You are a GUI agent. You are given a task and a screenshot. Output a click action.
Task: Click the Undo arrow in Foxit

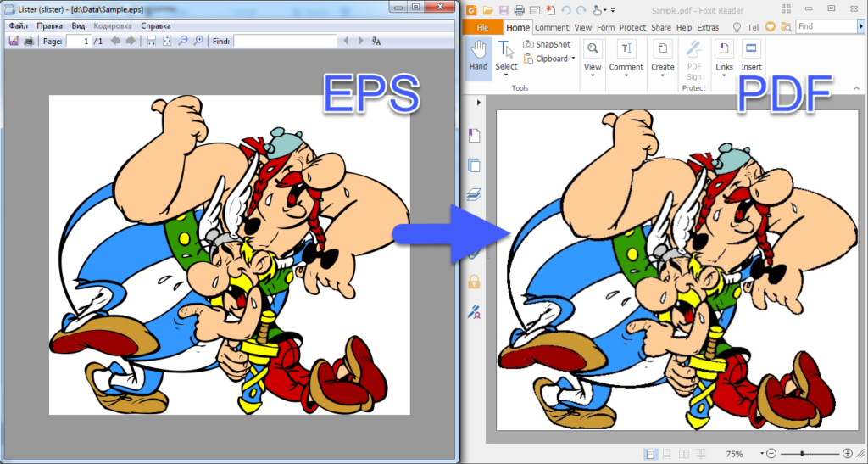(565, 9)
